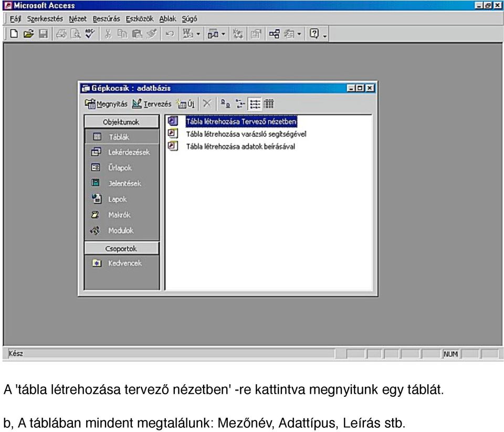Click the Delete X icon in database window
The height and width of the screenshot is (432, 504).
207,103
